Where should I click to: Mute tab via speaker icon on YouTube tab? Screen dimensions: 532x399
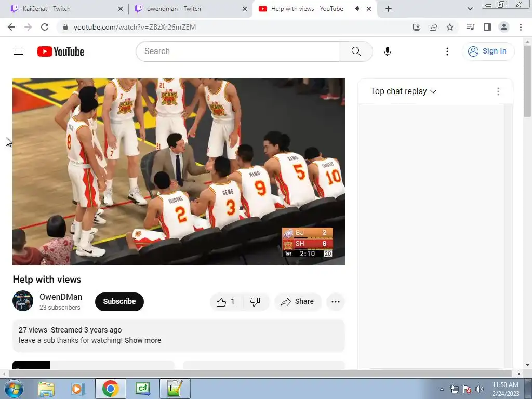tap(357, 9)
